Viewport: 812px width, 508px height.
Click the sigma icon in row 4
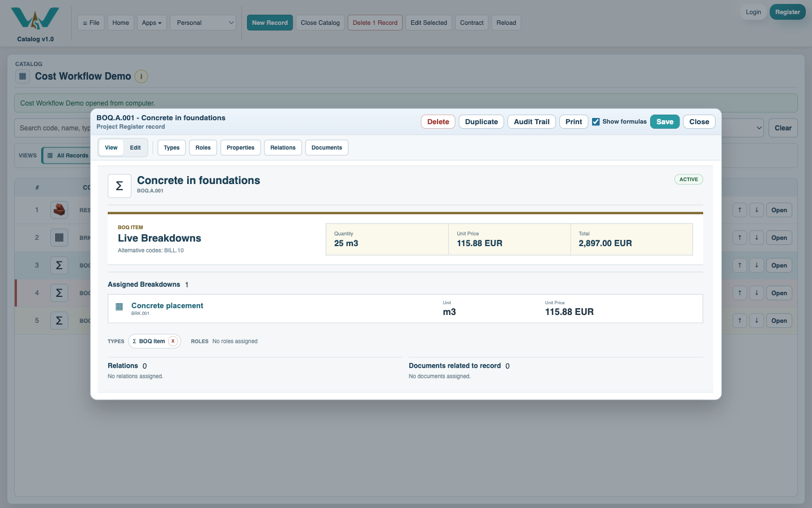point(59,293)
